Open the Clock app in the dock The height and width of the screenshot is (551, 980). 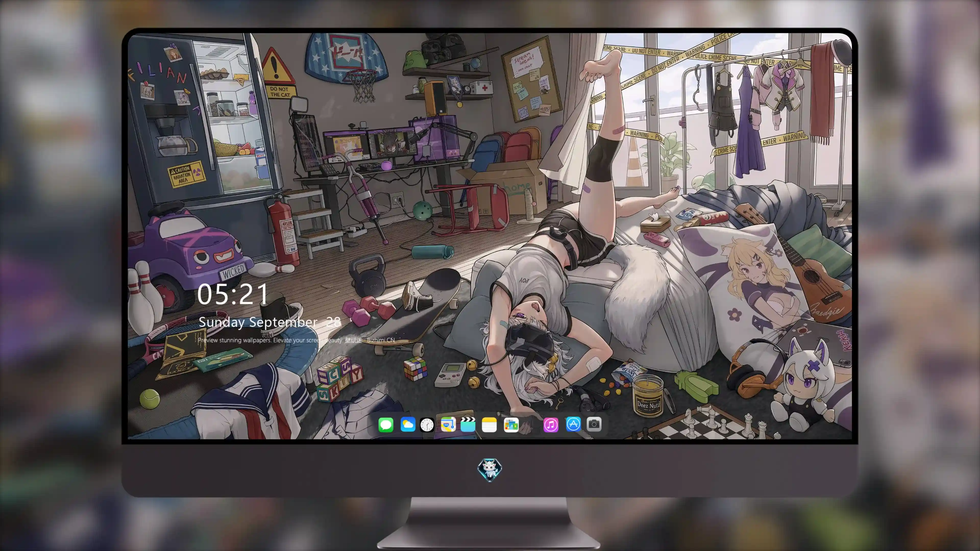[x=427, y=424]
